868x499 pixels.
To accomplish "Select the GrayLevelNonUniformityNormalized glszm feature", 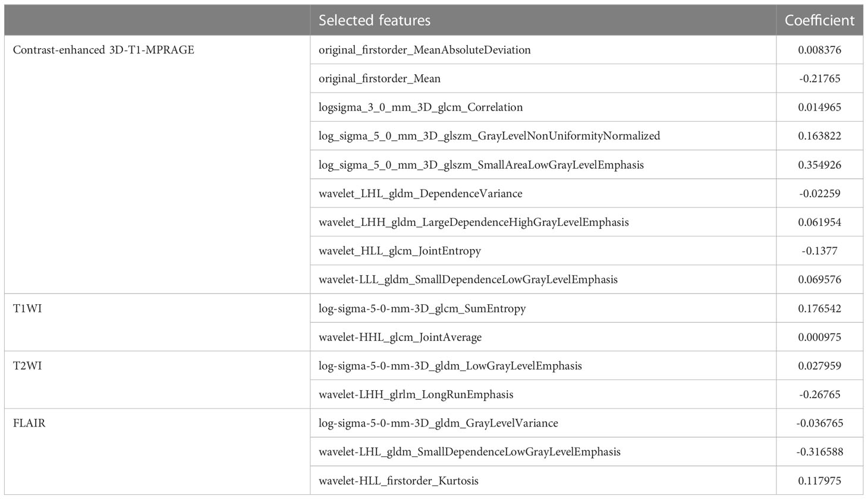I will (489, 136).
